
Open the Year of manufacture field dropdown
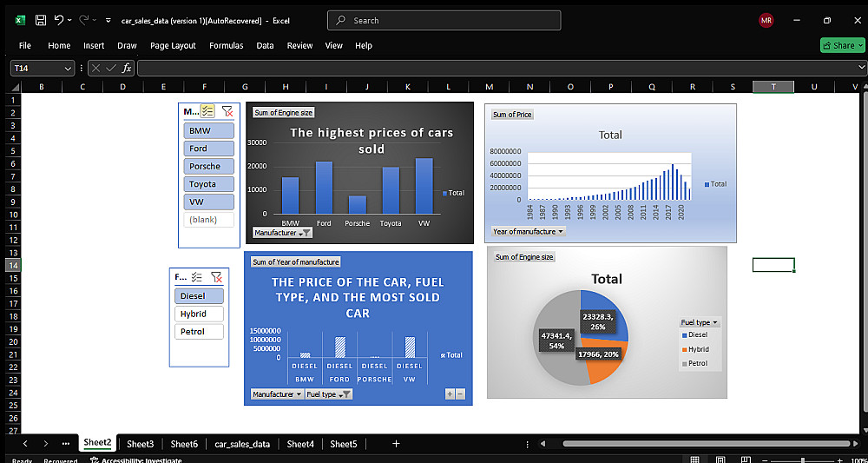(x=528, y=231)
